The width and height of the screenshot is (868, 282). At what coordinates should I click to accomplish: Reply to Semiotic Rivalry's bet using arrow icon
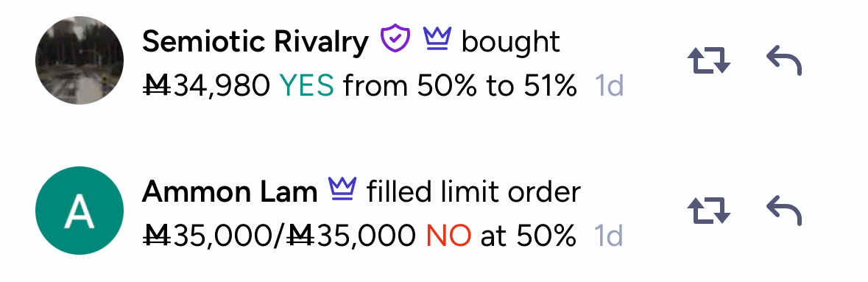click(784, 60)
